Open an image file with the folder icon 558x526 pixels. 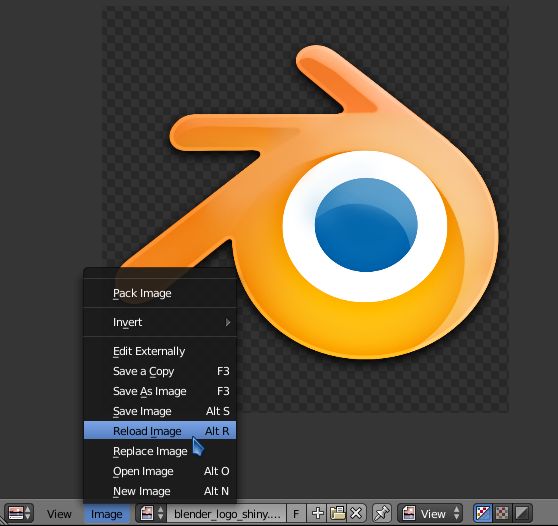337,513
